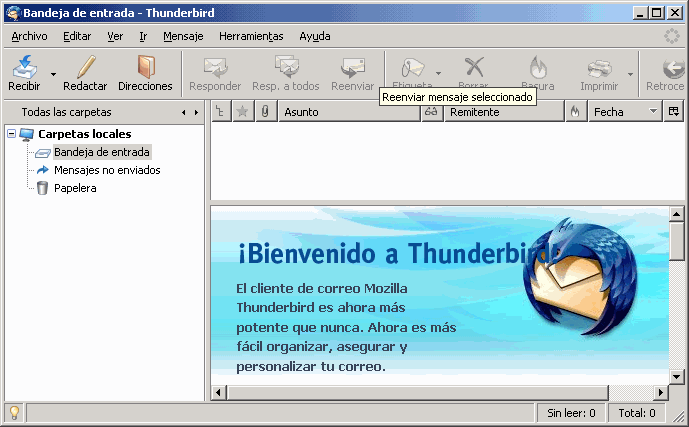Sort messages by Remitente column
This screenshot has width=689, height=427.
click(504, 112)
